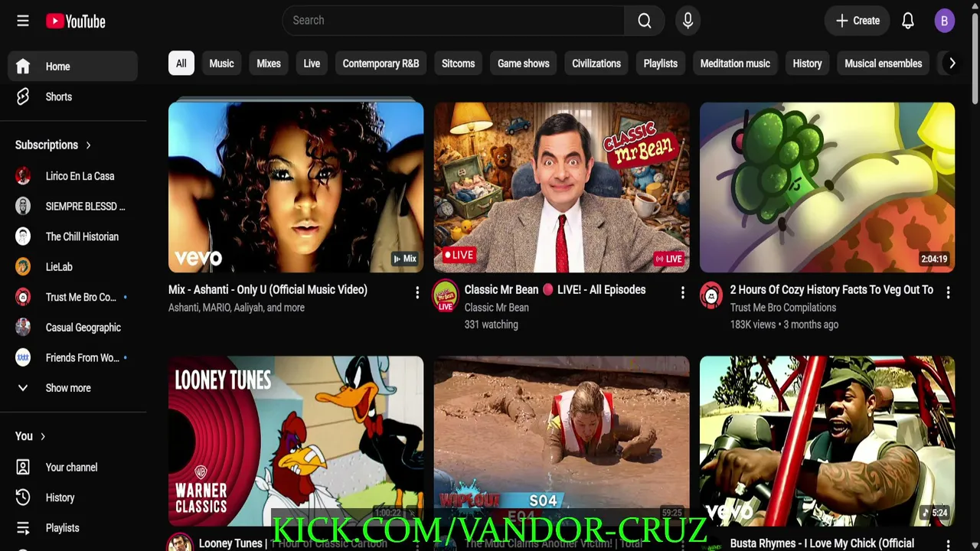Viewport: 980px width, 551px height.
Task: Select the Music filter chip
Action: (221, 64)
